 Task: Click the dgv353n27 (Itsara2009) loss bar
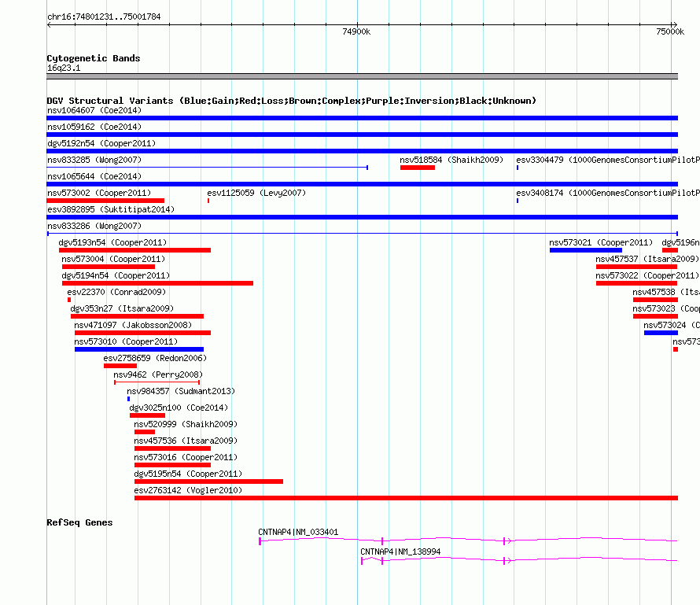137,316
